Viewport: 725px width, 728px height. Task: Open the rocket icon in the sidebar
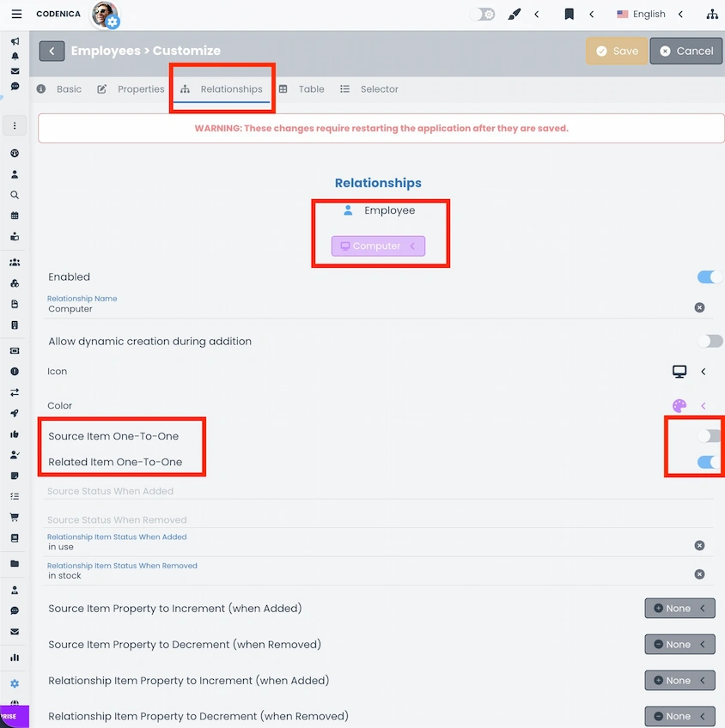tap(14, 415)
